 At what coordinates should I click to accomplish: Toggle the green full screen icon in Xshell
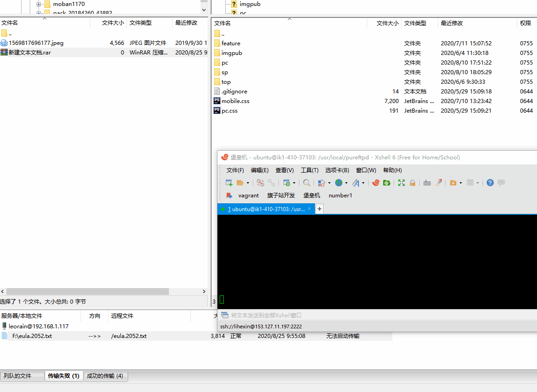click(x=401, y=183)
